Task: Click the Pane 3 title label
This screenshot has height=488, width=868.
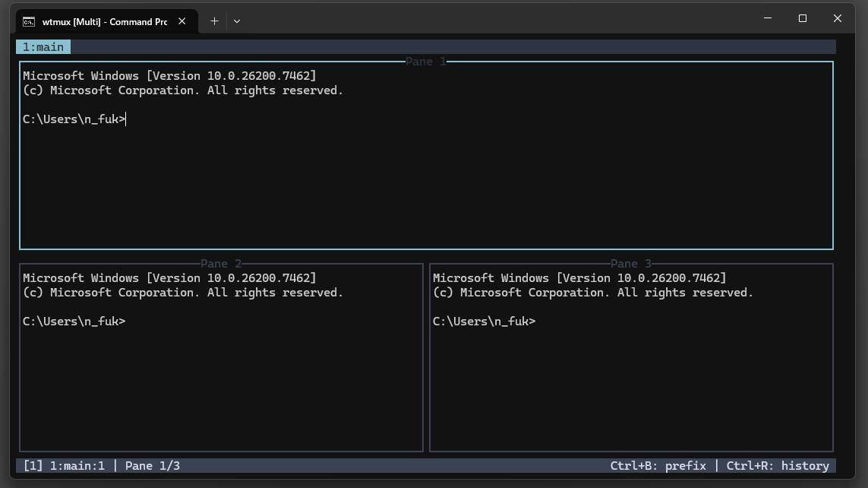Action: coord(631,264)
